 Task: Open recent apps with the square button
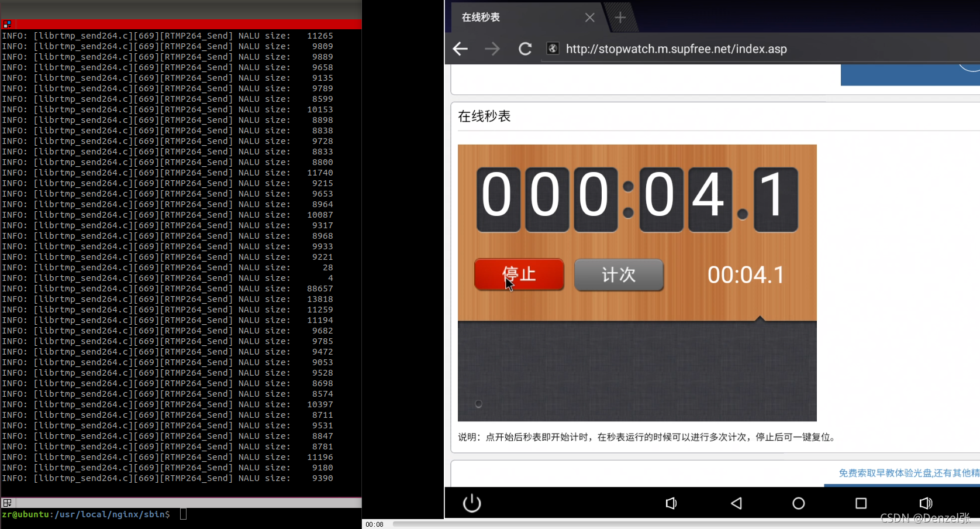[861, 503]
